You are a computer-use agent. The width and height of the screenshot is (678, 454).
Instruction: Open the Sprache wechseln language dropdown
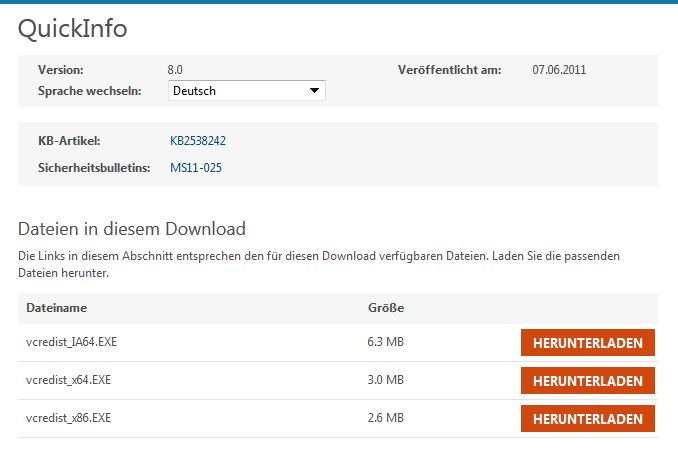[247, 91]
